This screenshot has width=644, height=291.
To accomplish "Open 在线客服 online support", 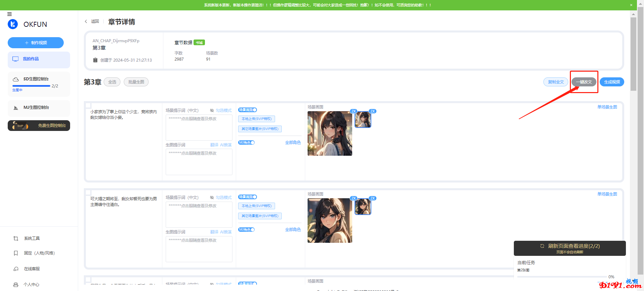I will [x=32, y=269].
